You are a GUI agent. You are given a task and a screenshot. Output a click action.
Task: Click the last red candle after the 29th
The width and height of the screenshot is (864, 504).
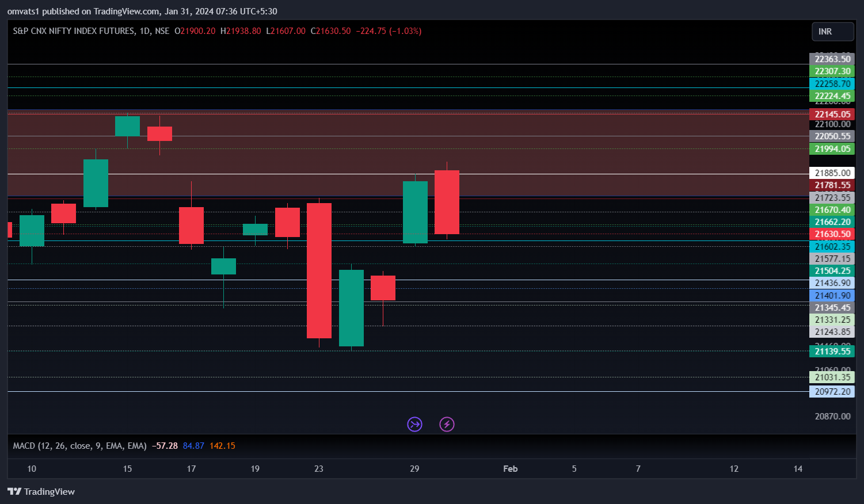(447, 202)
